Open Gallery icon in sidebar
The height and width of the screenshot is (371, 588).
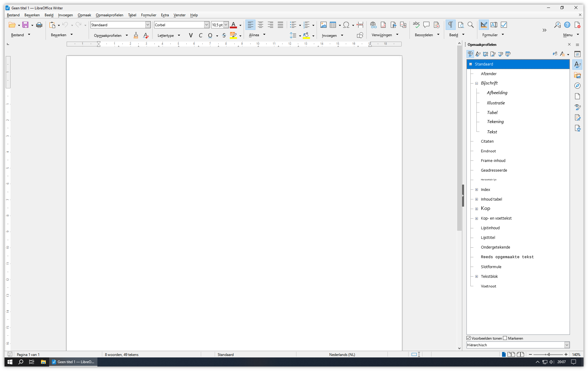pos(577,75)
